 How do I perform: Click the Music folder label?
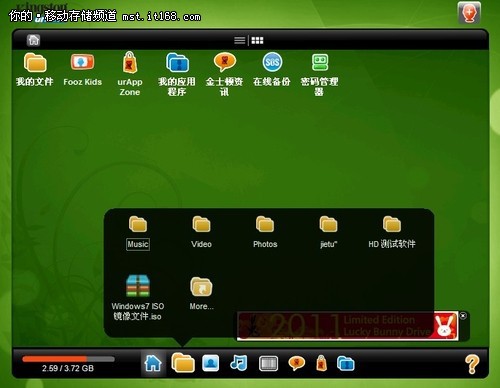click(138, 244)
